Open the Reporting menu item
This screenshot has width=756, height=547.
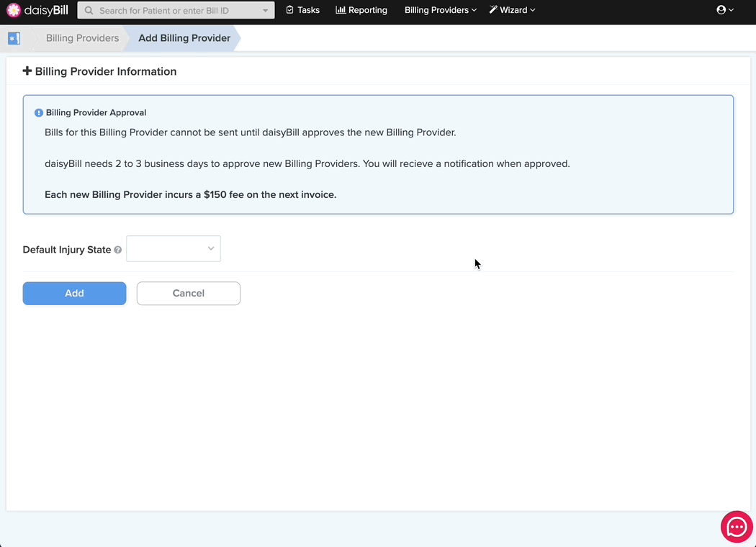point(361,10)
